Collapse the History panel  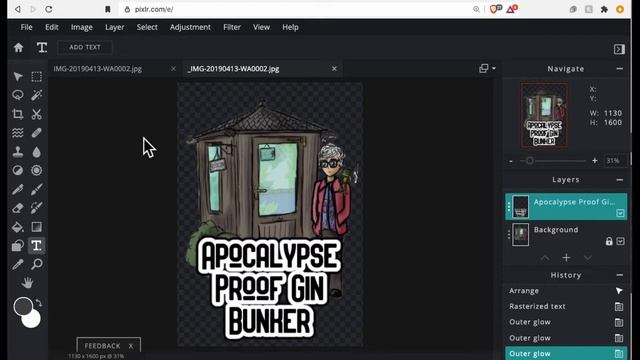(620, 276)
